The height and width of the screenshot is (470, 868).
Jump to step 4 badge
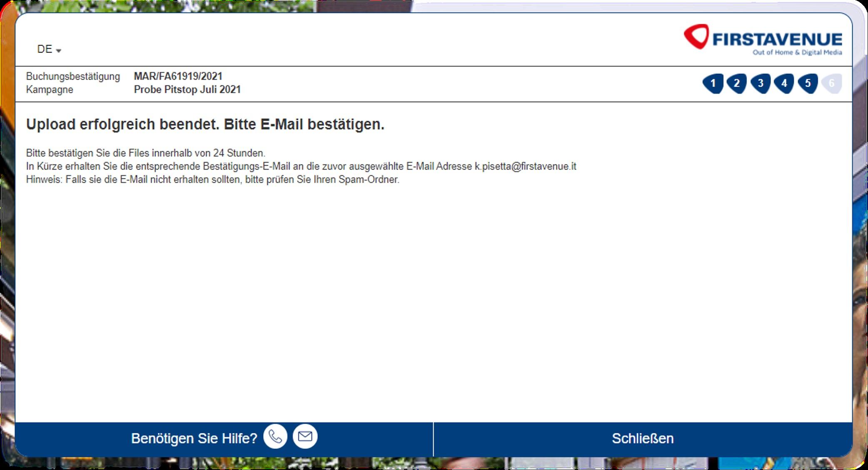[x=784, y=83]
